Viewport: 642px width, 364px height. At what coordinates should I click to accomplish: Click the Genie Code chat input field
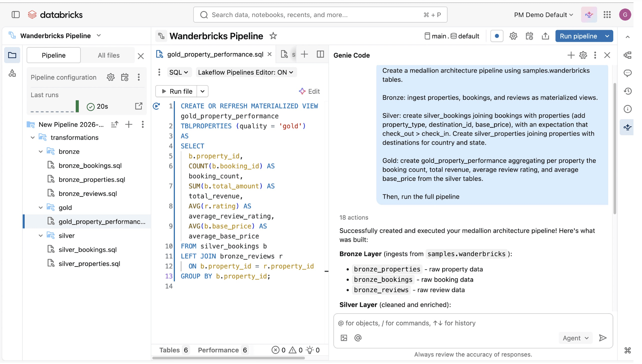[473, 323]
